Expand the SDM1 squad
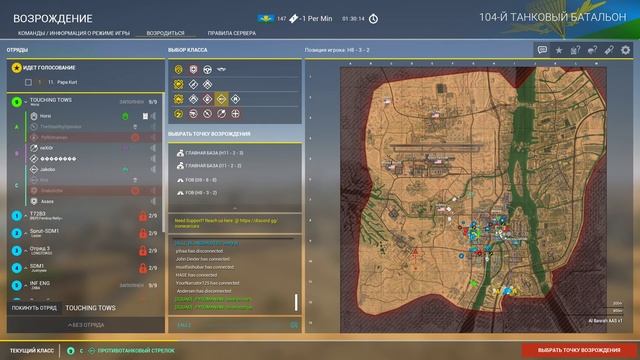 [x=26, y=268]
